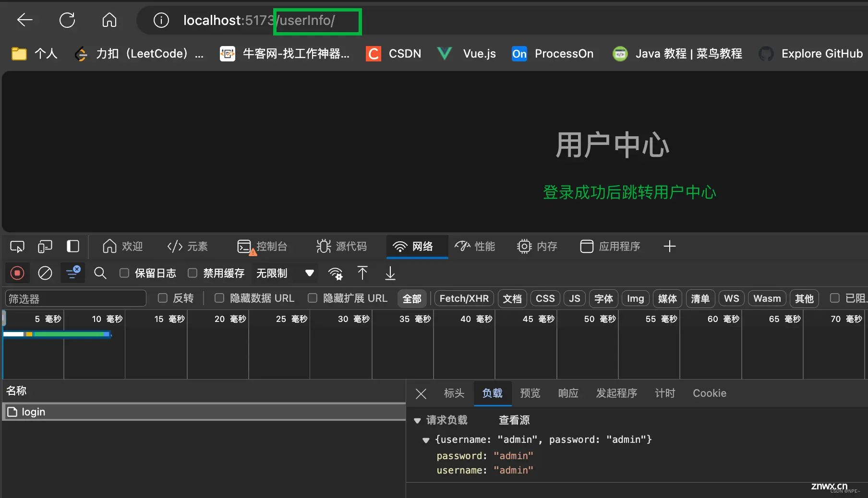Open the Cookie details tab
Image resolution: width=868 pixels, height=498 pixels.
[710, 393]
